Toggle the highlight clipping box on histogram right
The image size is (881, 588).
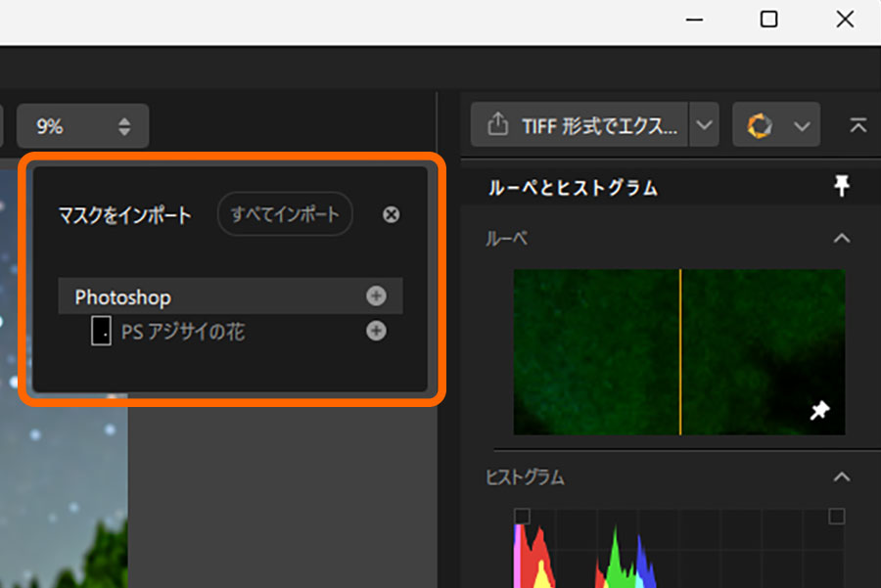[837, 516]
